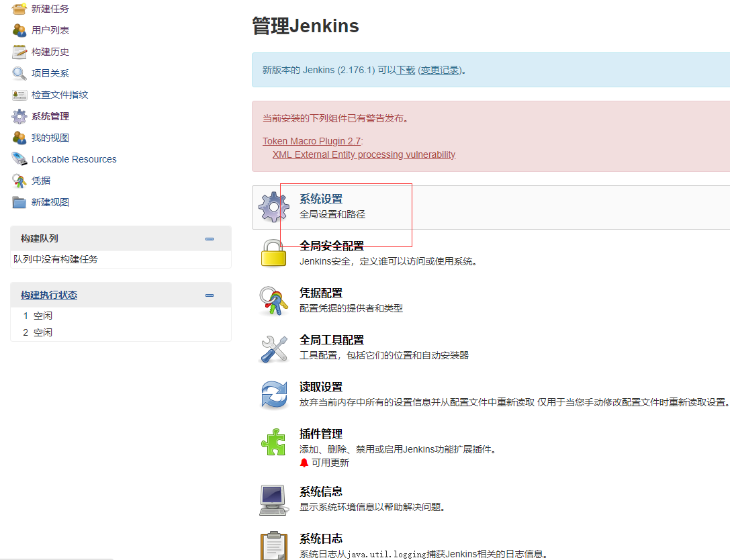Click the 插件管理 puzzle piece icon
730x560 pixels.
click(x=274, y=442)
